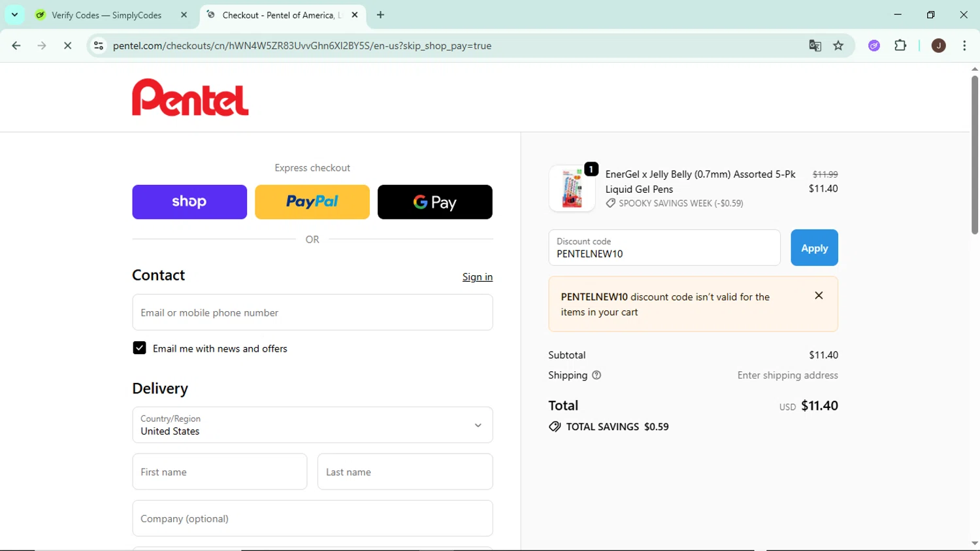Choose PayPal express checkout
Viewport: 980px width, 551px height.
[x=312, y=202]
